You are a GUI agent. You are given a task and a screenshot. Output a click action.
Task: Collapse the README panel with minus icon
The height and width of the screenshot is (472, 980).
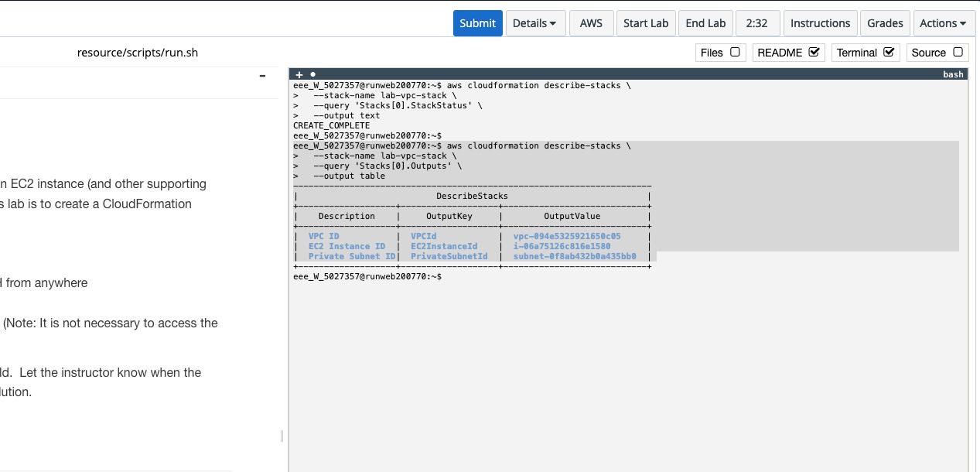262,76
